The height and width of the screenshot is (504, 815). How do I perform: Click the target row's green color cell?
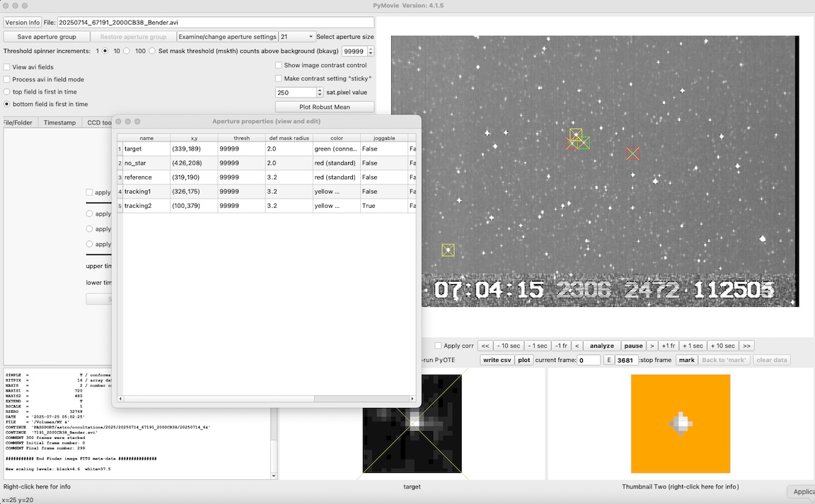coord(336,149)
